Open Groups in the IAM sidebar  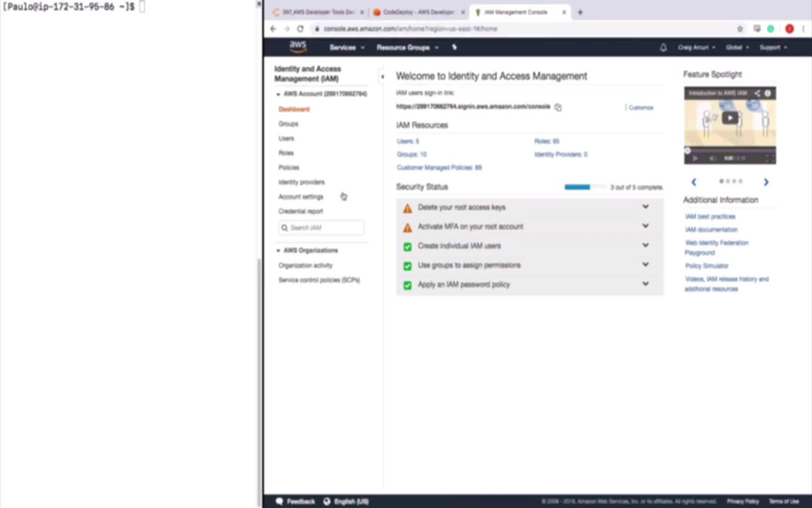(289, 124)
